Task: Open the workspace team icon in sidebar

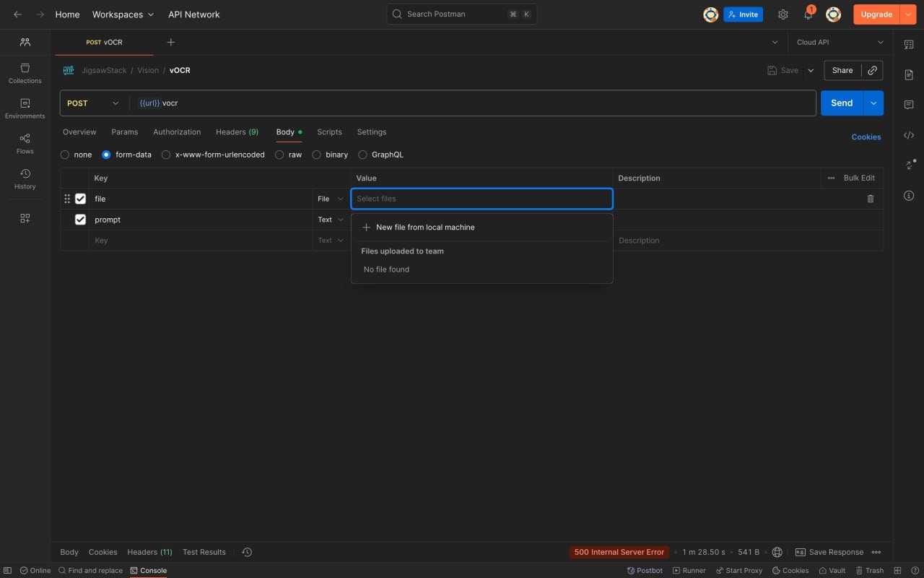Action: [x=25, y=43]
